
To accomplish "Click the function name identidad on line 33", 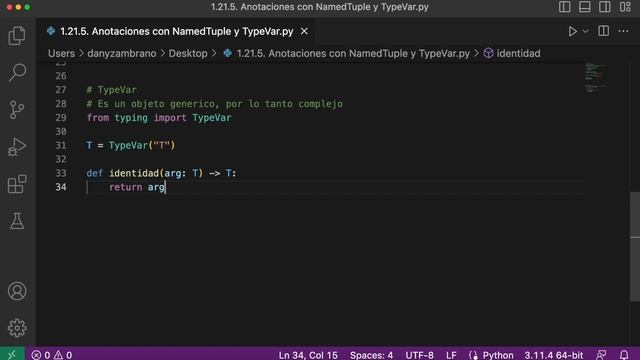I will coord(134,173).
